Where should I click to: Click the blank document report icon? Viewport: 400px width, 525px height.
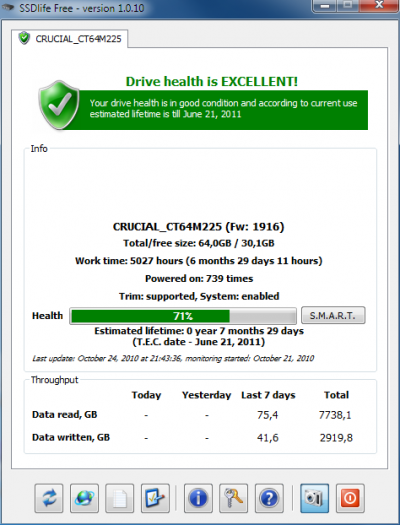point(119,498)
